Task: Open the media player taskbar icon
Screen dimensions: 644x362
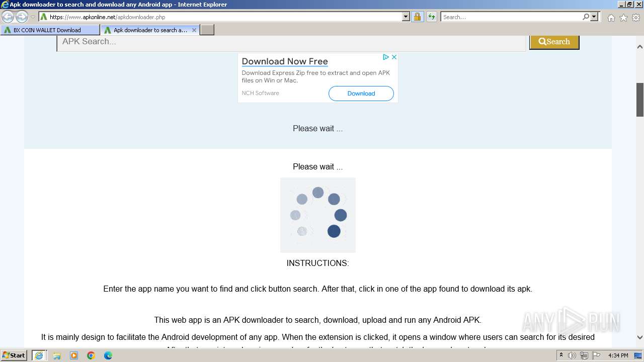Action: click(x=74, y=355)
